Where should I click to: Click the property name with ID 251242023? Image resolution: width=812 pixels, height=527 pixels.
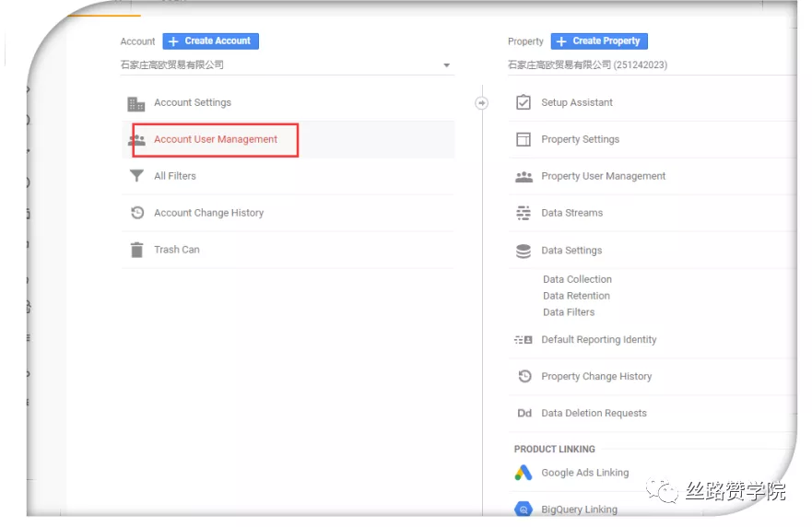point(587,65)
